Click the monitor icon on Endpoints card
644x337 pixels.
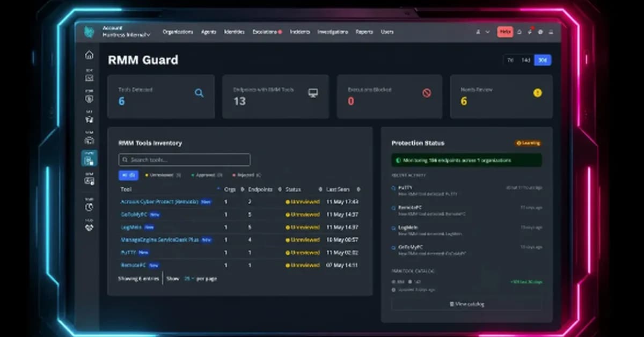point(313,93)
